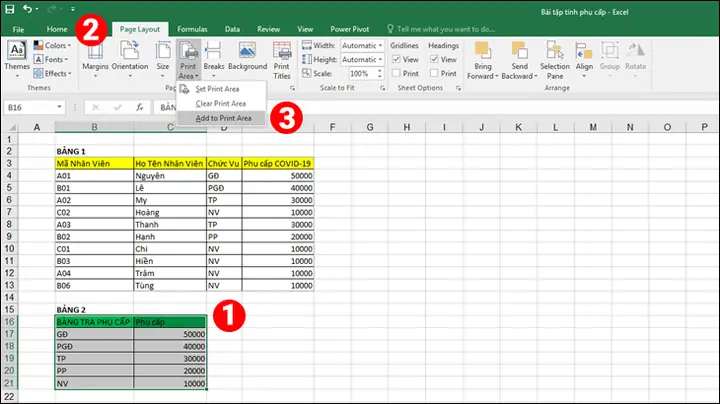Open theme Fonts dropdown

[51, 59]
